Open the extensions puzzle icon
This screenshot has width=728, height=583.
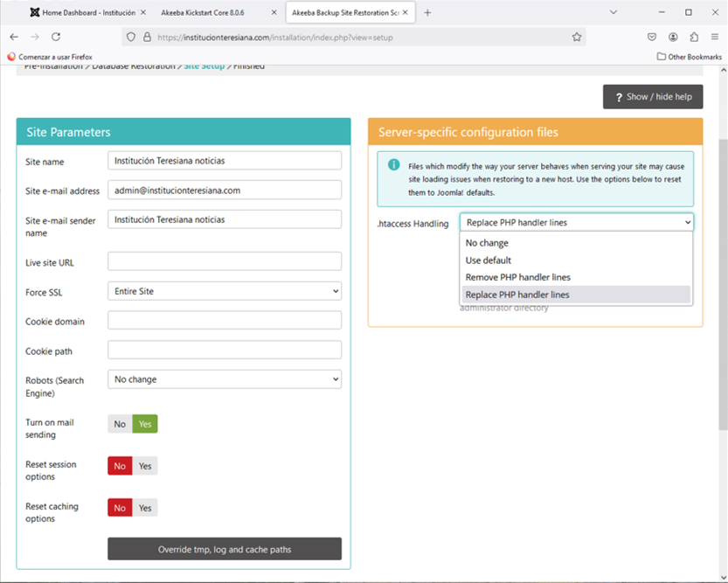[x=694, y=37]
